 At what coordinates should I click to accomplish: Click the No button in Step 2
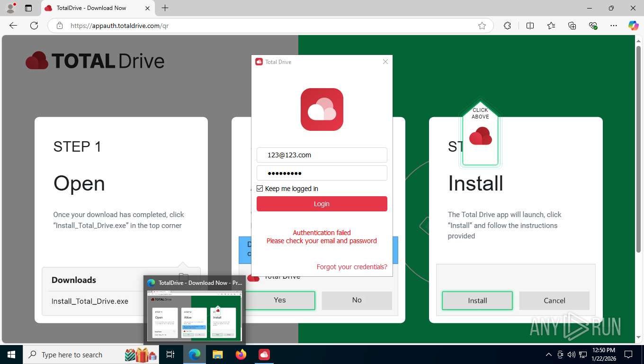coord(357,300)
